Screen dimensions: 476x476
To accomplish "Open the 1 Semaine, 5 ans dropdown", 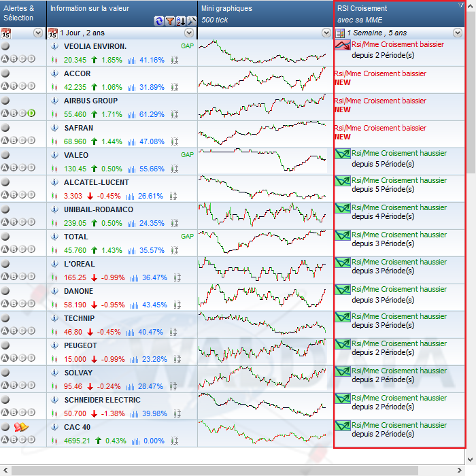I will pyautogui.click(x=458, y=33).
